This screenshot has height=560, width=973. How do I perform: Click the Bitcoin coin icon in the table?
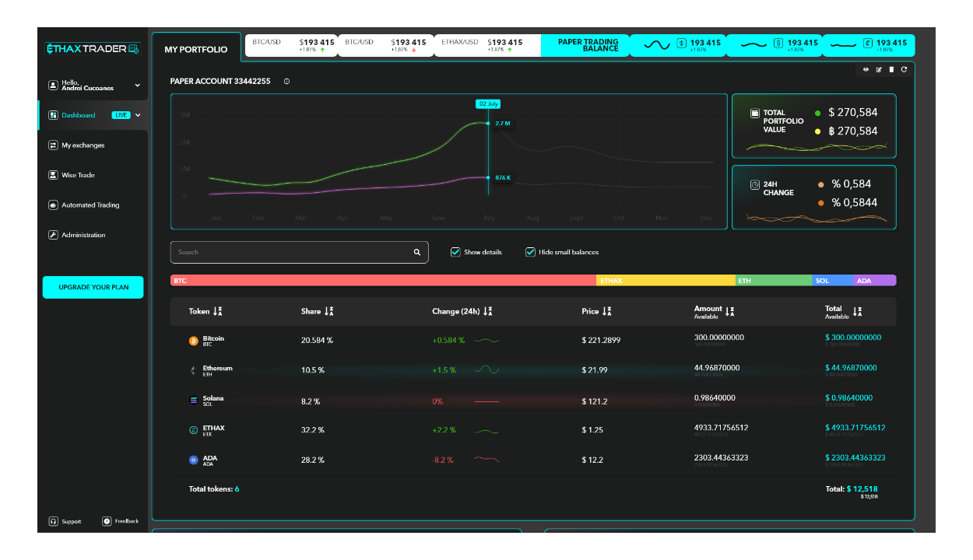[x=193, y=340]
